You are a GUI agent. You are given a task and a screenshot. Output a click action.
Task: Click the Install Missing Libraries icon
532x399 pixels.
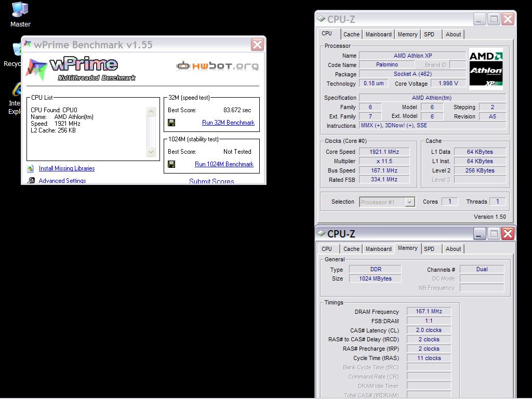(31, 168)
